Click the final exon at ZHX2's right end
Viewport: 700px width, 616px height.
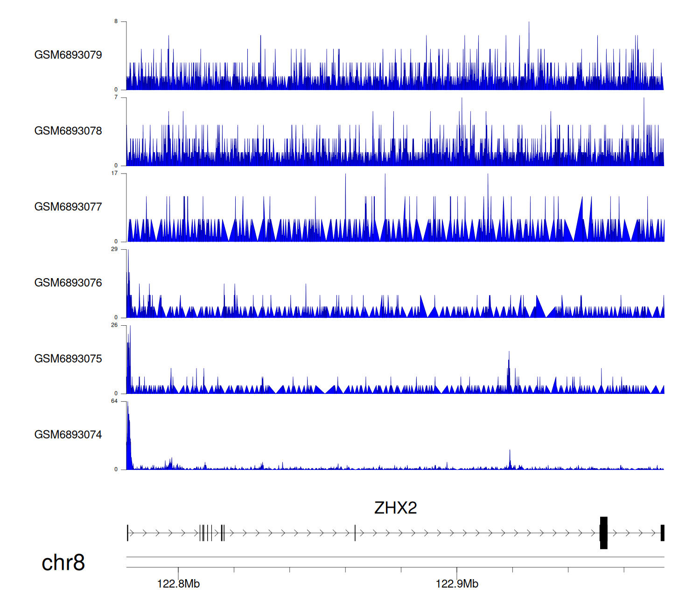coord(662,533)
